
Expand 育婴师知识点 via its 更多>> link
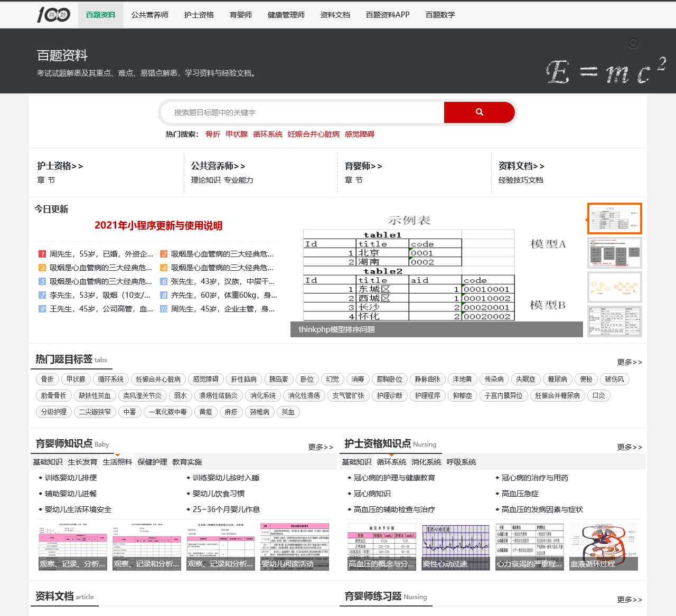click(320, 447)
